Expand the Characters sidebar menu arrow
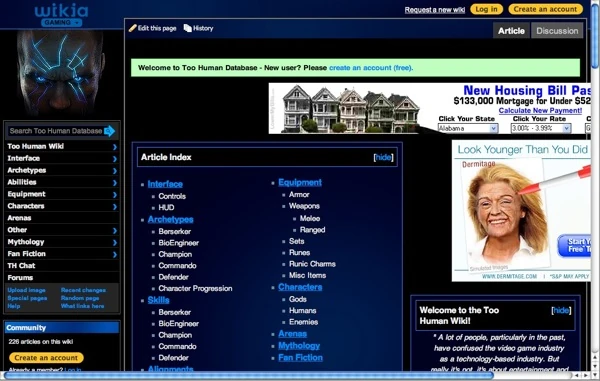 (115, 207)
